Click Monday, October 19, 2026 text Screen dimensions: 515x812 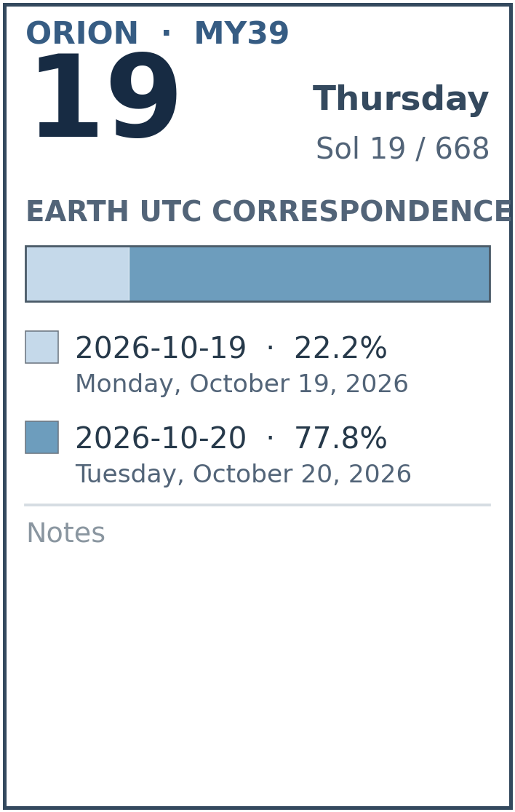(x=241, y=383)
